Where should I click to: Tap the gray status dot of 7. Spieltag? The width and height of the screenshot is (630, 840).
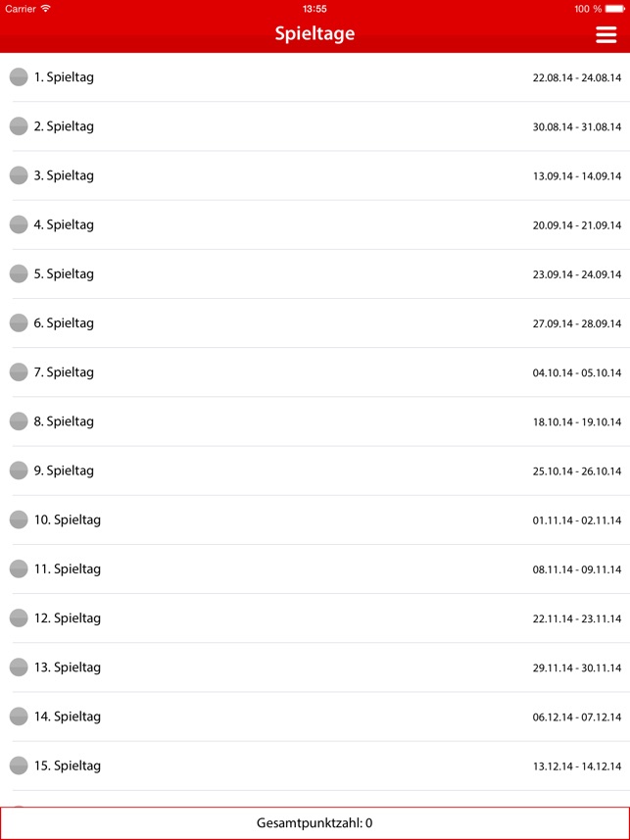point(19,372)
